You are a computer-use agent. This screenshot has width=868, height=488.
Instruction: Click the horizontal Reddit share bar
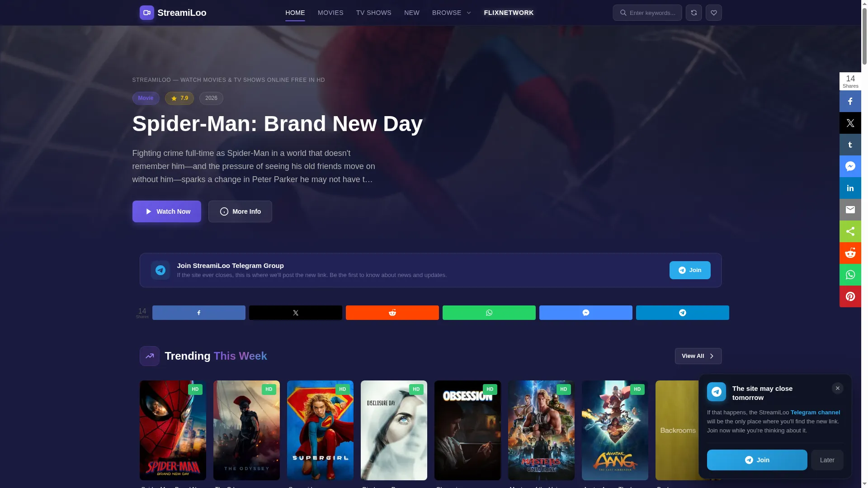click(x=392, y=313)
